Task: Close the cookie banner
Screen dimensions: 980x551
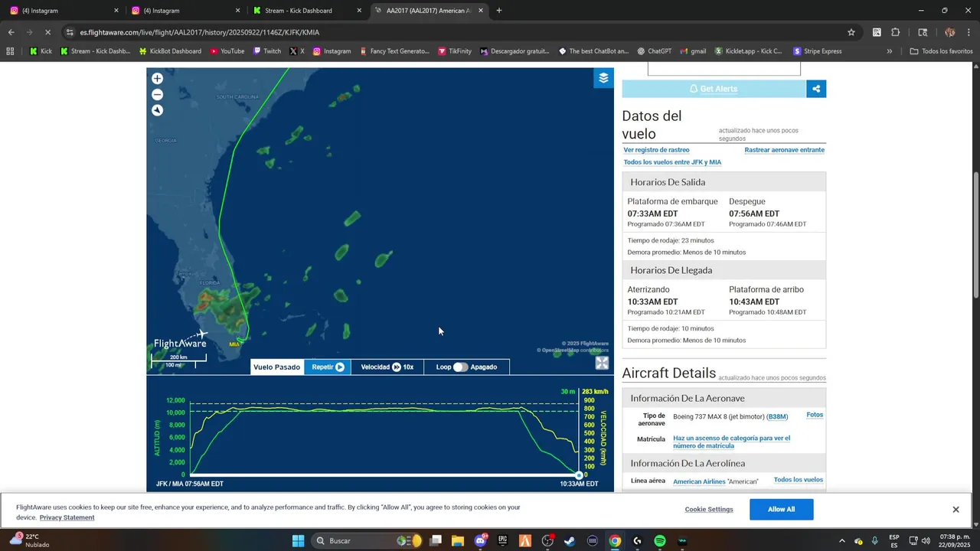Action: 955,510
